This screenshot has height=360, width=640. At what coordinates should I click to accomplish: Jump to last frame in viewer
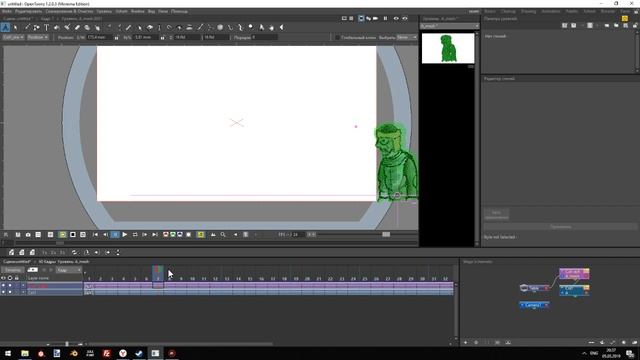[155, 235]
